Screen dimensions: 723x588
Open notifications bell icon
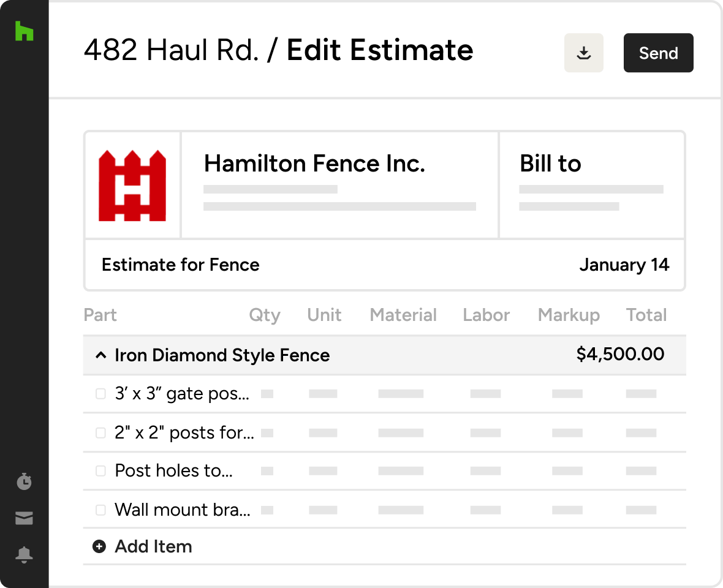point(24,555)
